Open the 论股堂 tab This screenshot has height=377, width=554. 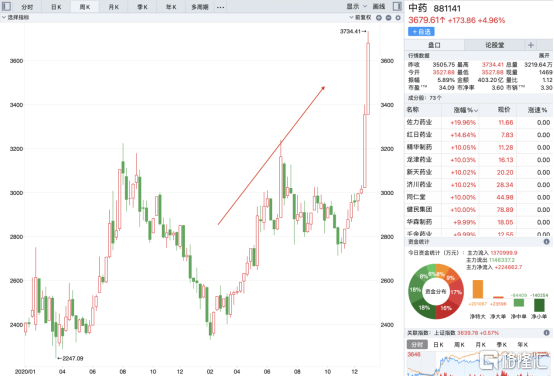(x=494, y=45)
